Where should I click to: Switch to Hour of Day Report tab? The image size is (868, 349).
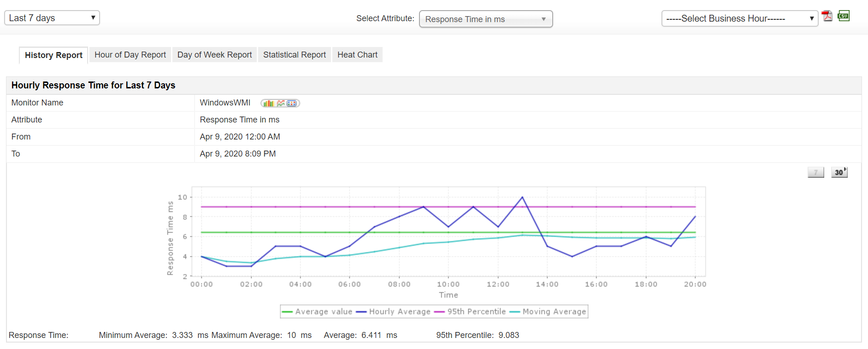click(130, 55)
